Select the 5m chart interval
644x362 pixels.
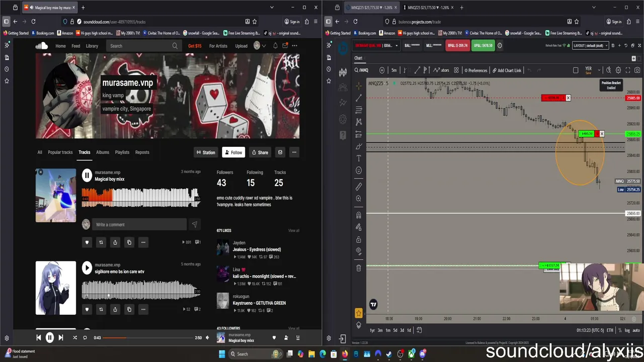tap(394, 70)
